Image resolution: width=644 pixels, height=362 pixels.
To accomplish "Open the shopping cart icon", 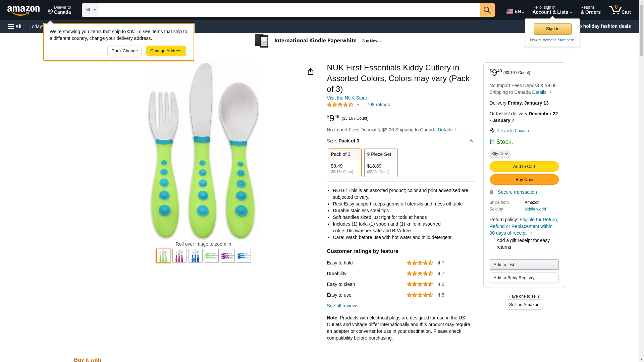I will click(x=619, y=10).
